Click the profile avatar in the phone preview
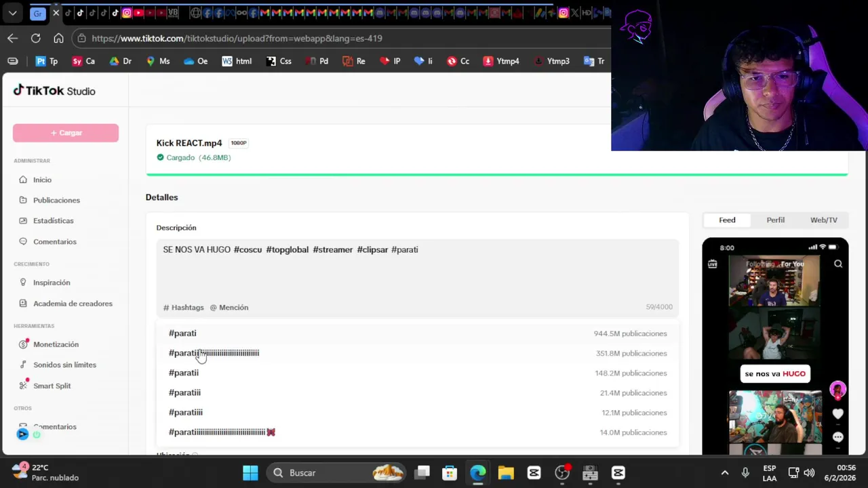Image resolution: width=868 pixels, height=488 pixels. tap(838, 390)
